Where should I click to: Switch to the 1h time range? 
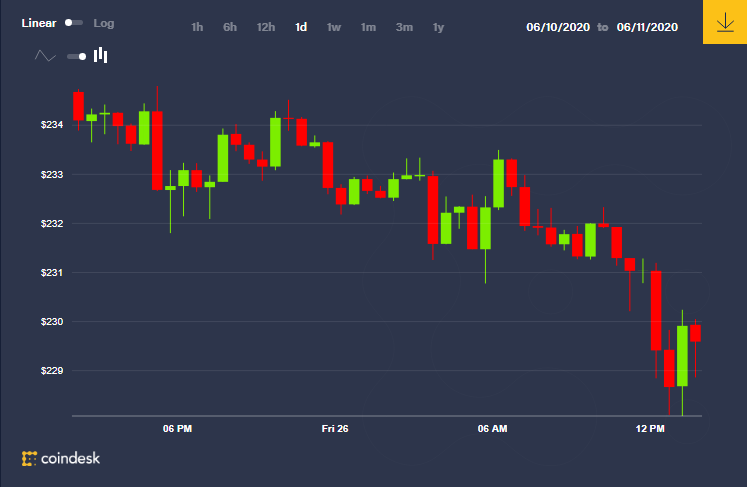tap(197, 27)
